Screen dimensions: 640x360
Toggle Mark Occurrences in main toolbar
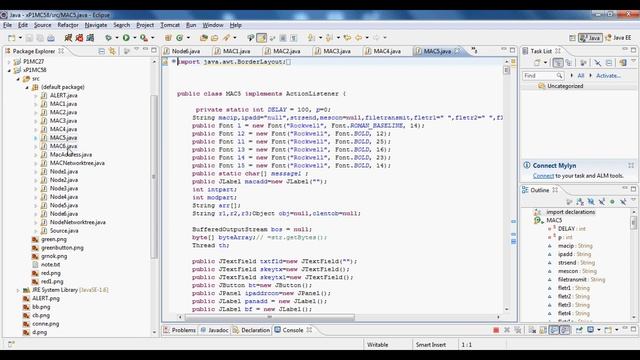[x=261, y=38]
